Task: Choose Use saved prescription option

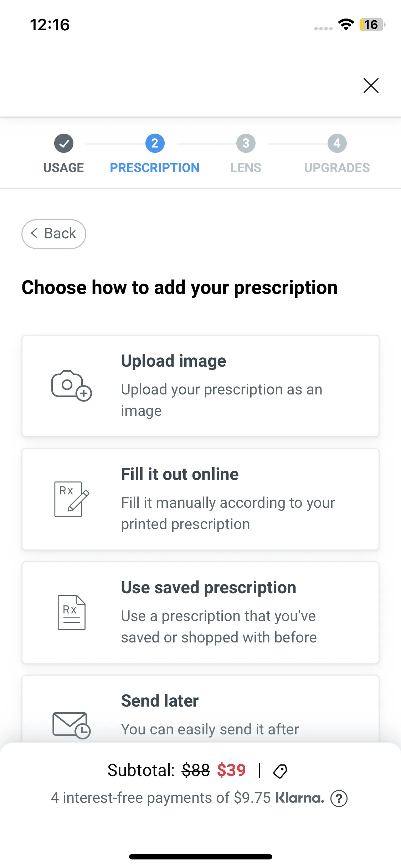Action: [x=209, y=588]
